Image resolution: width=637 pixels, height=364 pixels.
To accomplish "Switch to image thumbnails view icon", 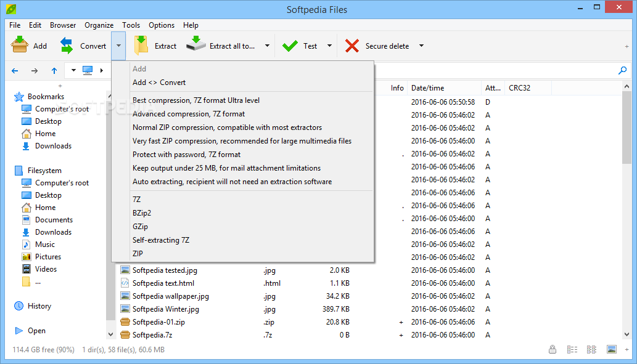I will pos(611,349).
